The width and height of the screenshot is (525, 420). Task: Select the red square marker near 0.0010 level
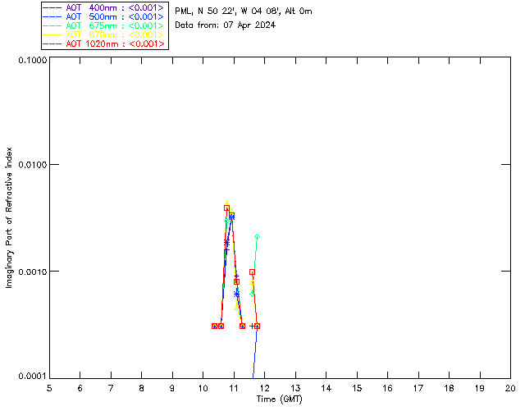click(x=252, y=272)
